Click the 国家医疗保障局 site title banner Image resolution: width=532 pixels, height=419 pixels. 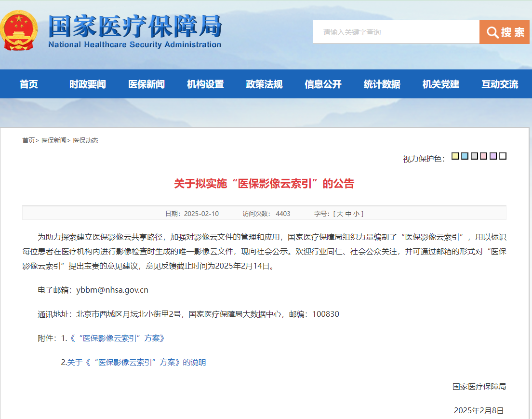point(135,31)
